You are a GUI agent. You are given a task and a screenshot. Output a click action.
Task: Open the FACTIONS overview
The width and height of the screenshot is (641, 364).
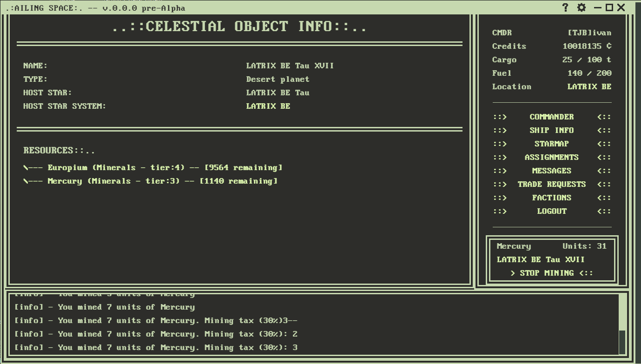click(551, 198)
